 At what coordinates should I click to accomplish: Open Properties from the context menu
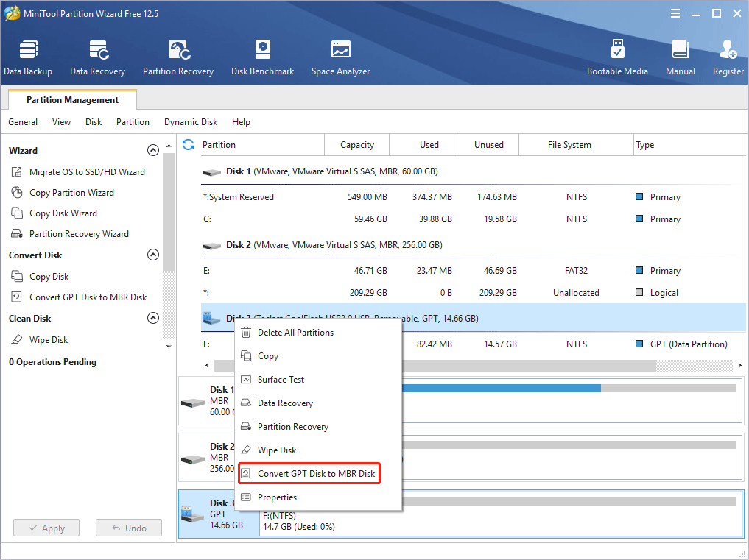pyautogui.click(x=318, y=497)
